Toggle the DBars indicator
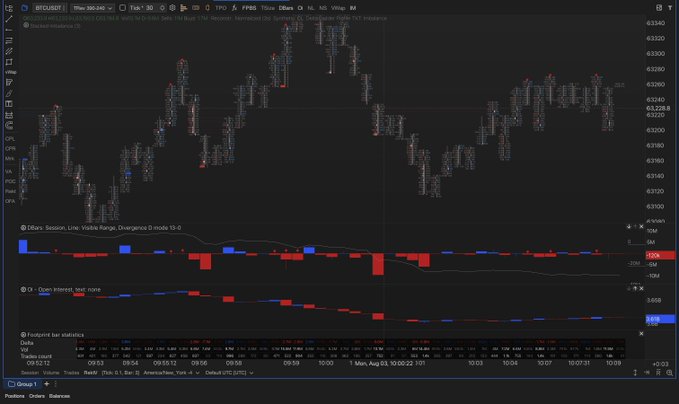679x404 pixels. point(286,8)
